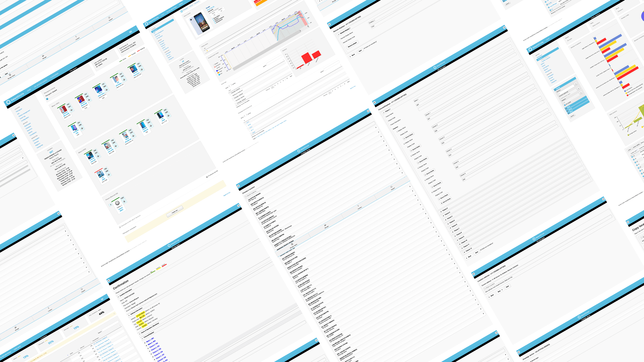Click the Create new button
The image size is (644, 362).
click(175, 212)
